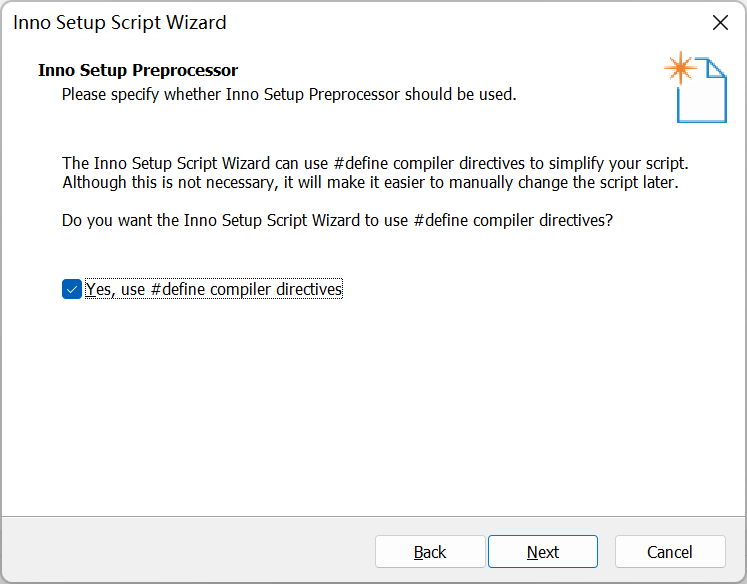The height and width of the screenshot is (584, 747).
Task: Close the Inno Setup Script Wizard window
Action: (719, 22)
